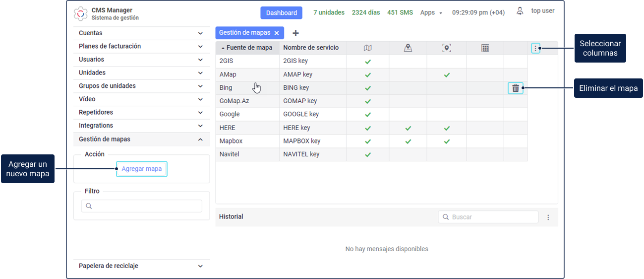This screenshot has width=644, height=279.
Task: Click the trash icon in Bing row
Action: click(516, 88)
